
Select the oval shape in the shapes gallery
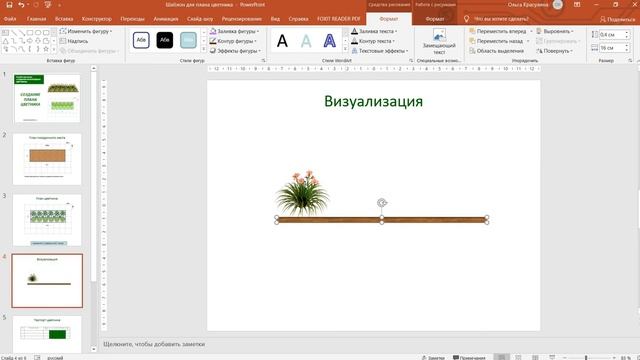38,33
